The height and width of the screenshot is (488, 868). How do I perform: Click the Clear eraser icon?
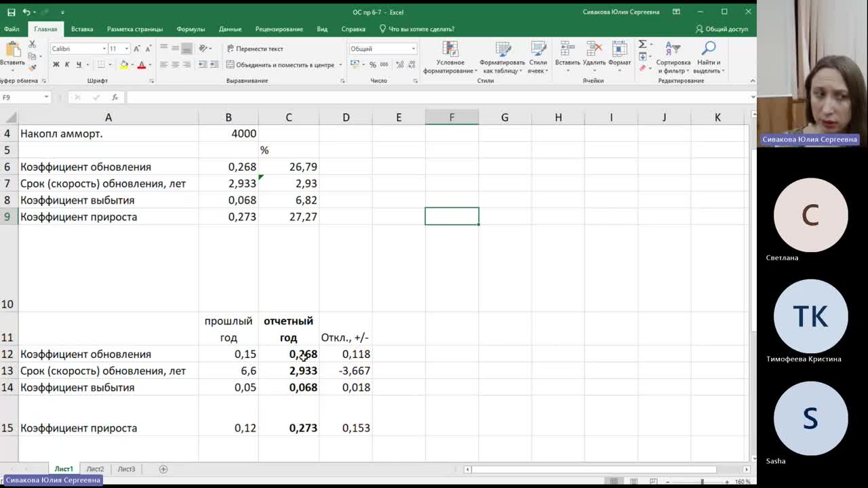point(642,68)
